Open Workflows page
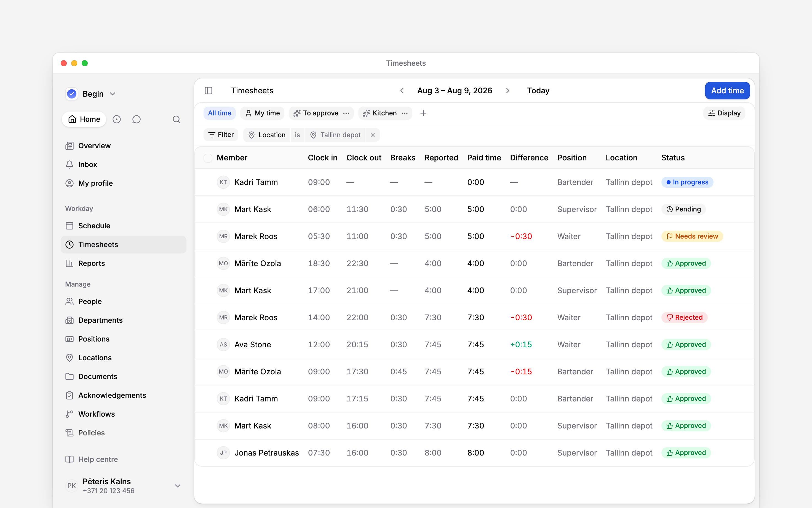 coord(123,414)
